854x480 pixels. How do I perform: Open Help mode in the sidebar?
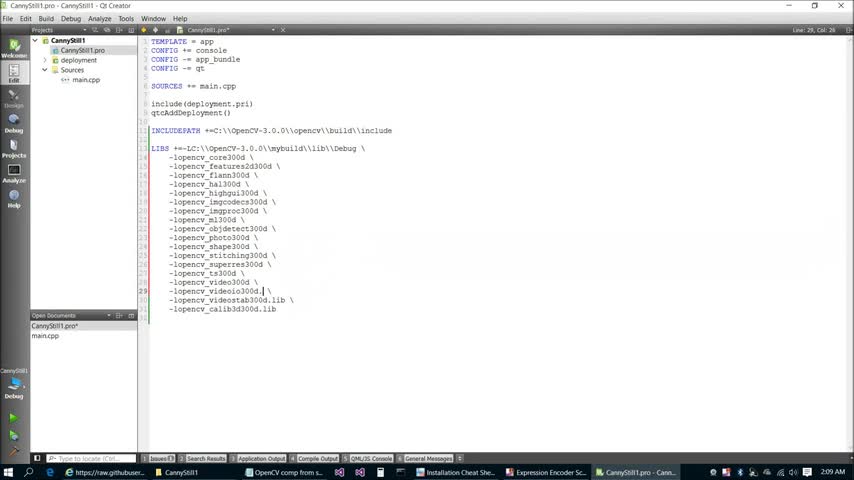coord(14,199)
